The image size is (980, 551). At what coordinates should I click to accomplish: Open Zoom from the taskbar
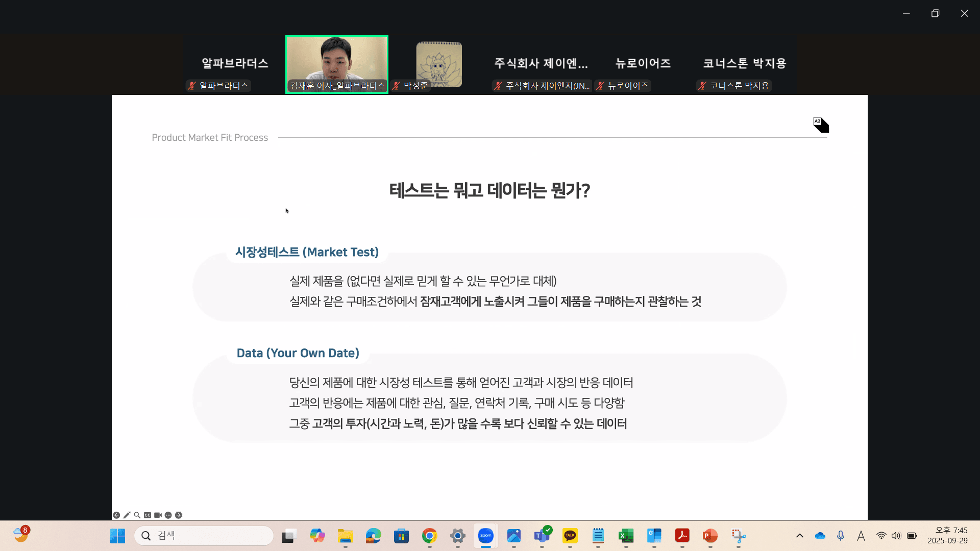tap(485, 536)
